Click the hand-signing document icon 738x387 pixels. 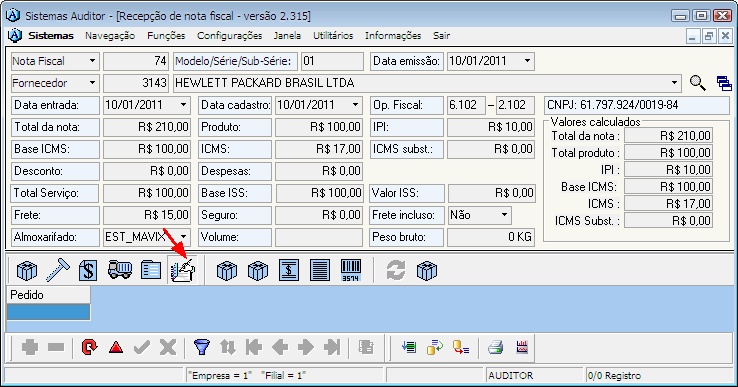pos(183,270)
